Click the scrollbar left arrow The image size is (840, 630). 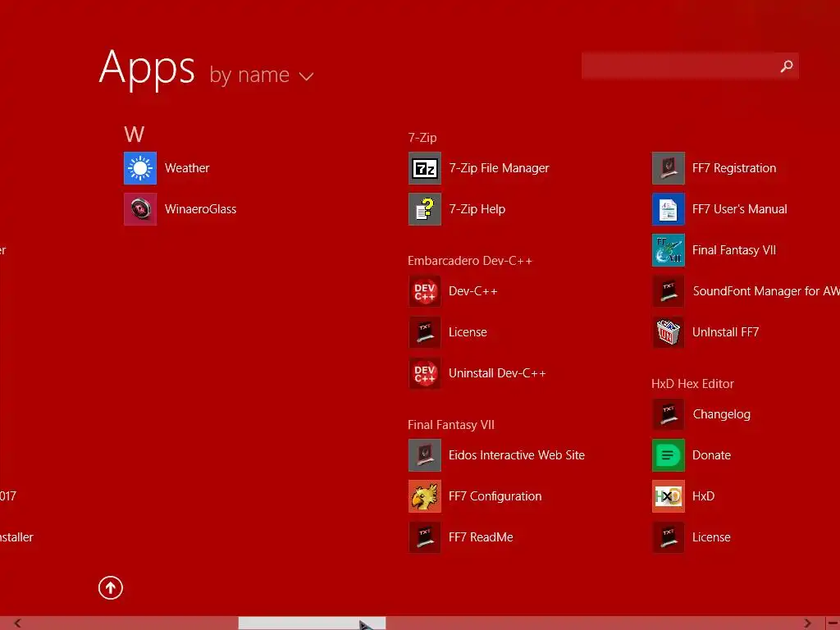[18, 623]
